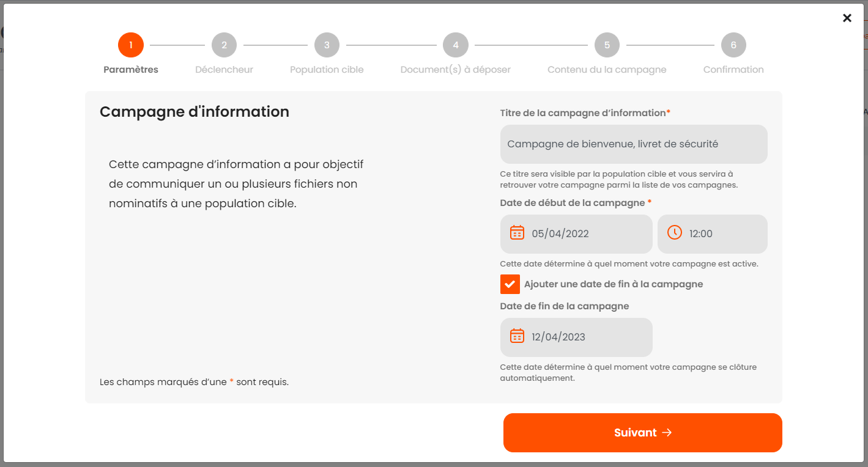Click the Population cible step label
This screenshot has height=467, width=868.
pyautogui.click(x=327, y=70)
